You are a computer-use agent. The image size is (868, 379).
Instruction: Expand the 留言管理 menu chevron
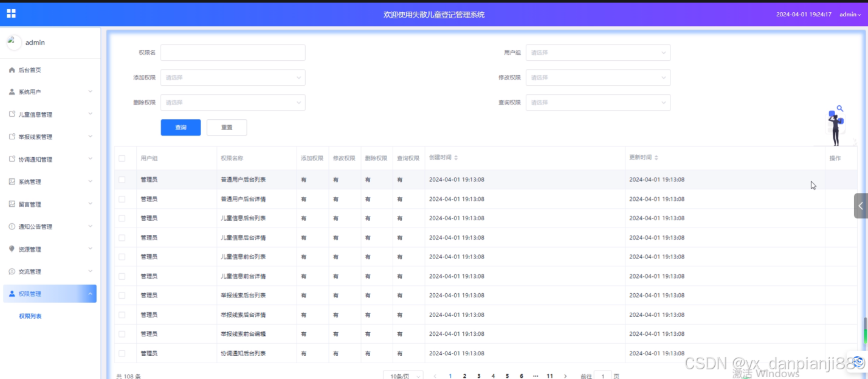pos(90,204)
